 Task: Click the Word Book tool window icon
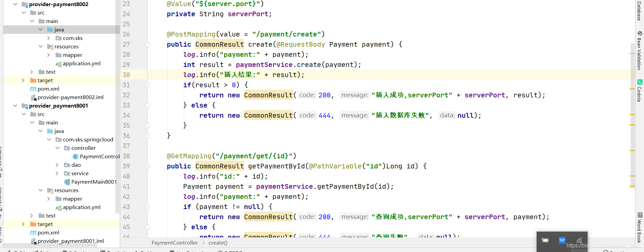[640, 215]
